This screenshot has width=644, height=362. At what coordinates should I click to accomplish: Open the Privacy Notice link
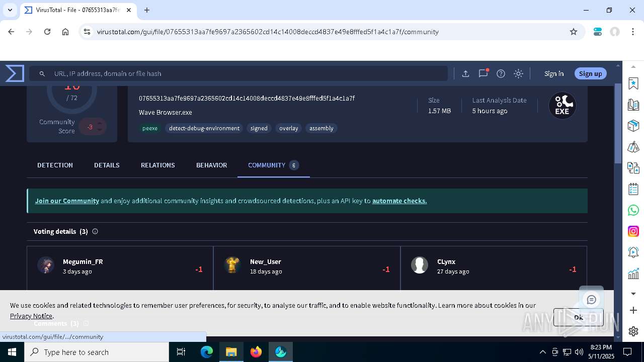pos(31,316)
